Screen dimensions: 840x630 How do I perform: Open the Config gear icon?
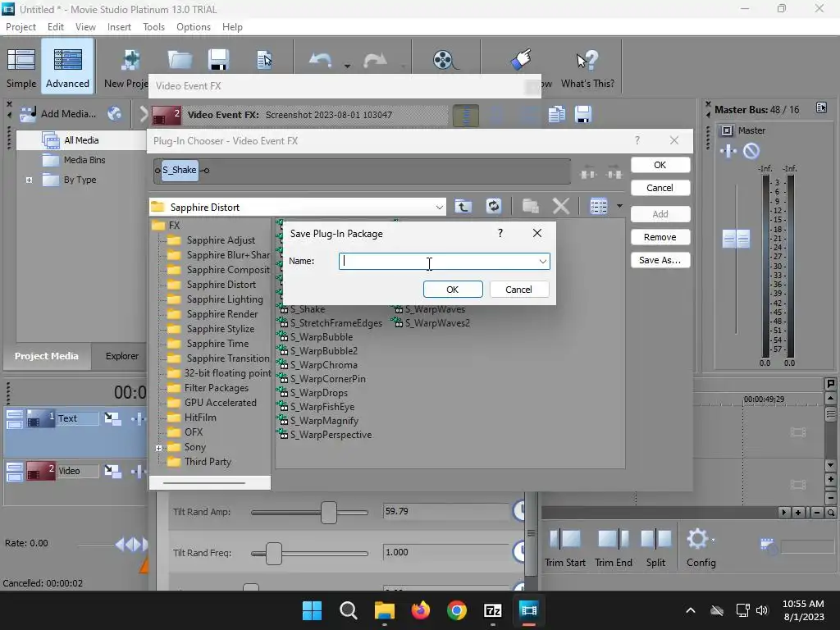coord(698,539)
